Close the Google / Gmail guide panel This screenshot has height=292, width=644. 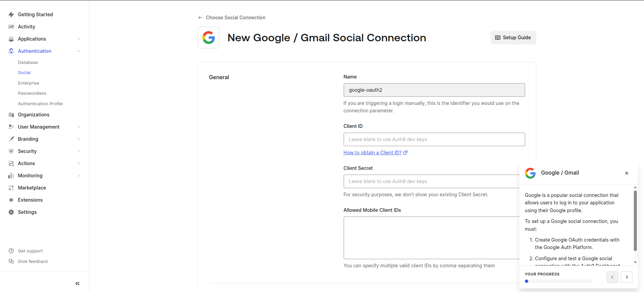[x=627, y=173]
